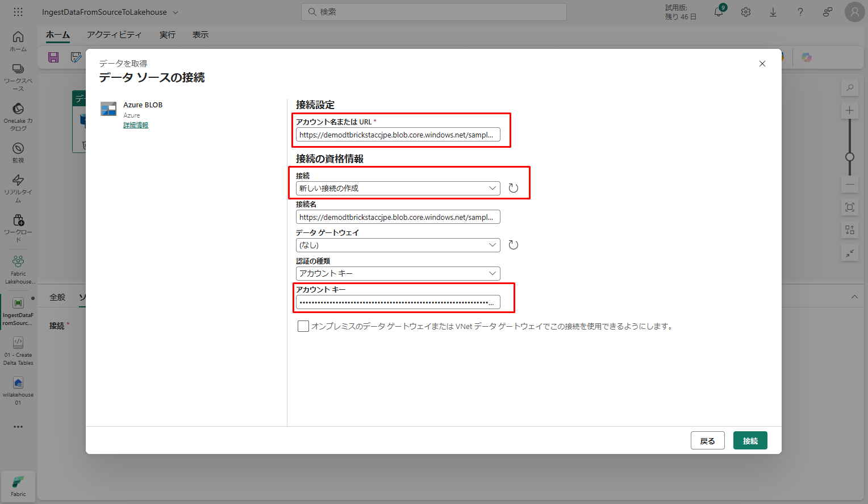The image size is (868, 504).
Task: Open the share feedback icon in header
Action: coord(828,12)
